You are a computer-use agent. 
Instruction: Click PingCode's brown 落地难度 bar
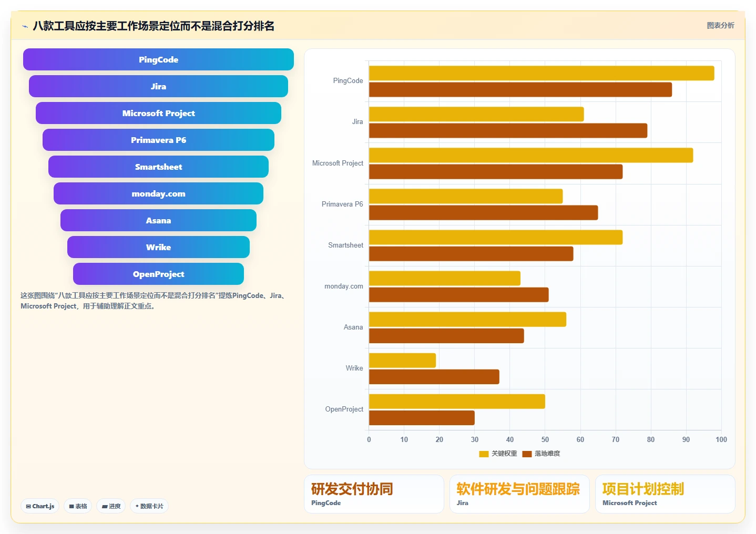(x=520, y=89)
